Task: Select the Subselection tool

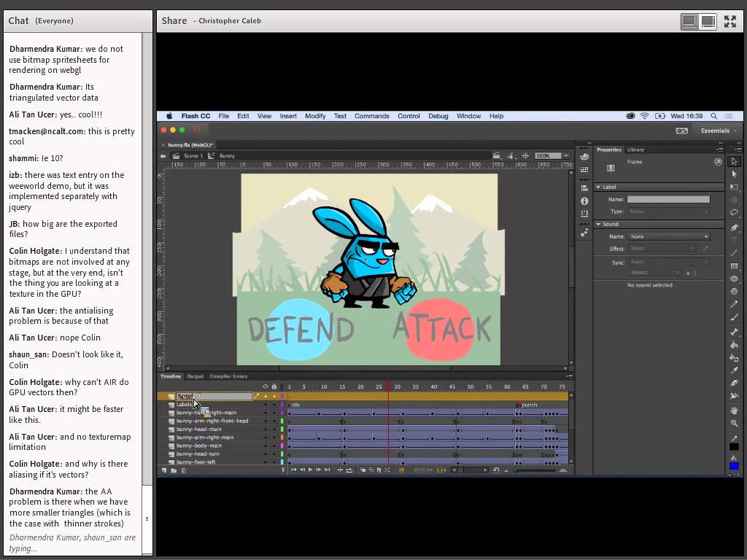Action: pos(734,174)
